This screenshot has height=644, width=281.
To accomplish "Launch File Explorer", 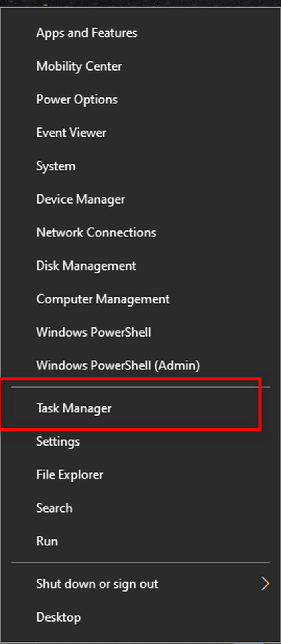I will point(69,474).
